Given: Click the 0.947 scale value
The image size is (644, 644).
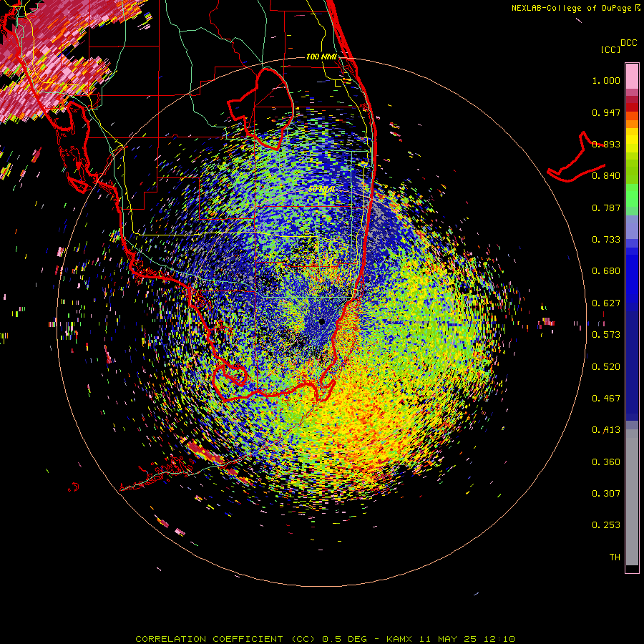Looking at the screenshot, I should click(x=606, y=112).
